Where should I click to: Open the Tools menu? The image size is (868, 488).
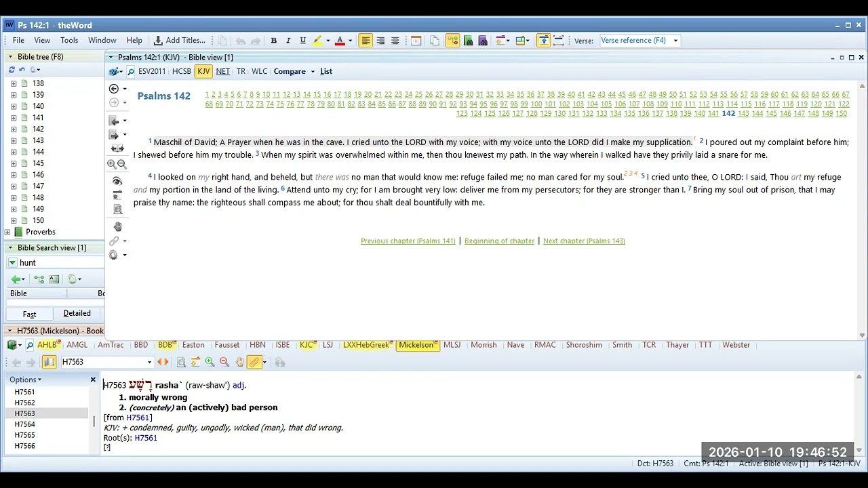(x=69, y=41)
